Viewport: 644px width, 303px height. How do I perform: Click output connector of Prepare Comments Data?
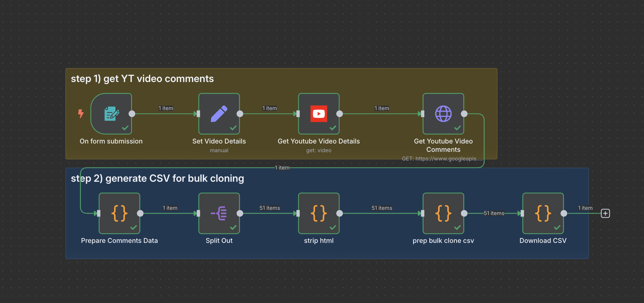click(x=140, y=213)
